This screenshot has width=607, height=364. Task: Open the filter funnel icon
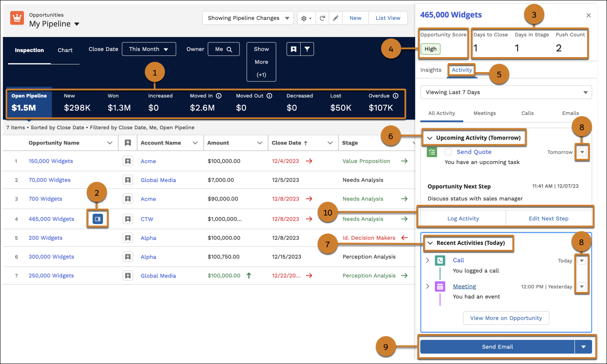[307, 49]
